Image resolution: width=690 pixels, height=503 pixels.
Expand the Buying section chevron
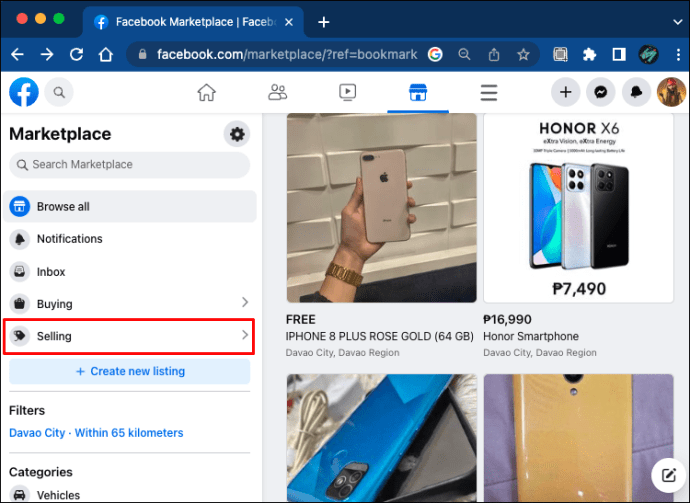[x=245, y=302]
